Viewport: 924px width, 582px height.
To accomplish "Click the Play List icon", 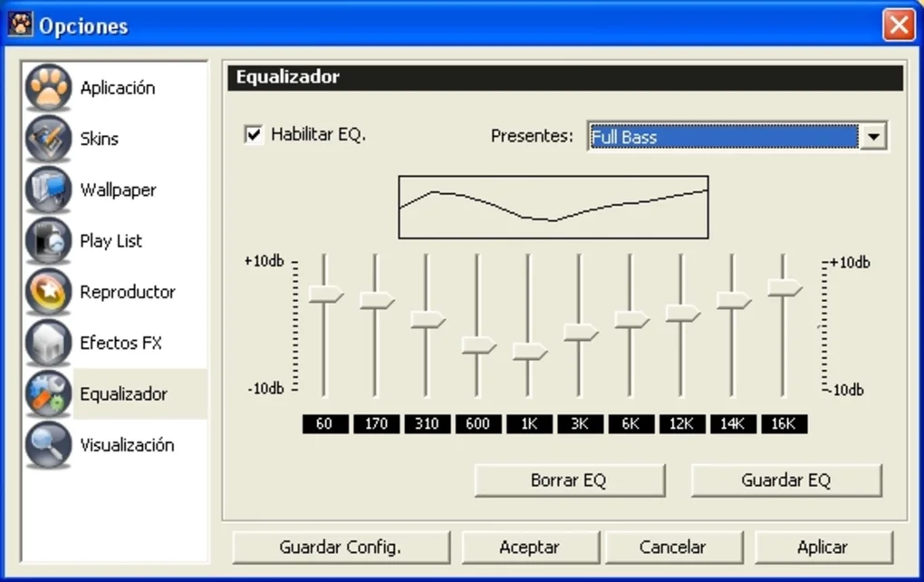I will (48, 240).
